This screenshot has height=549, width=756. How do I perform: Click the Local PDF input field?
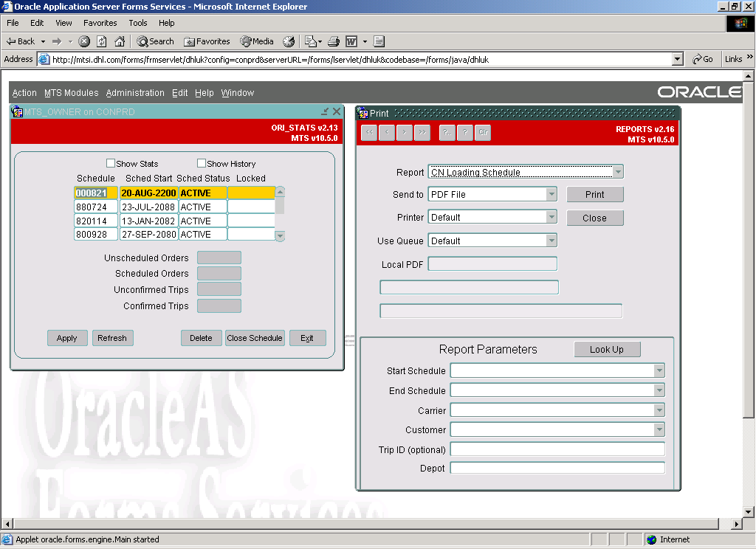492,264
